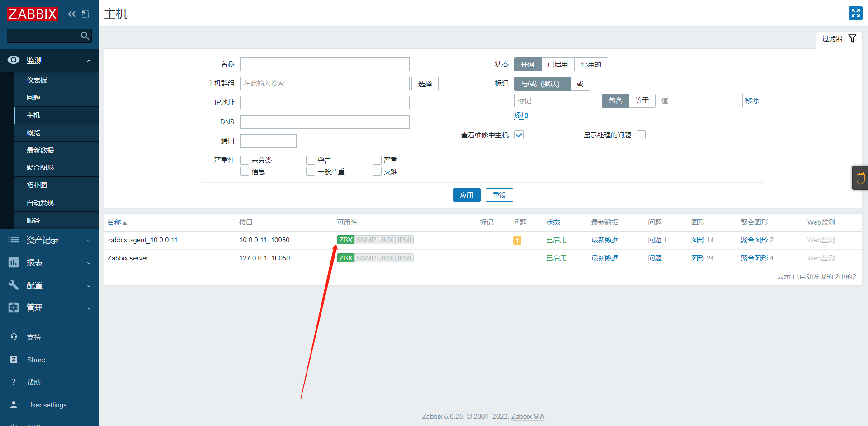Enable the 未分类 severity checkbox
The width and height of the screenshot is (868, 426).
point(245,160)
